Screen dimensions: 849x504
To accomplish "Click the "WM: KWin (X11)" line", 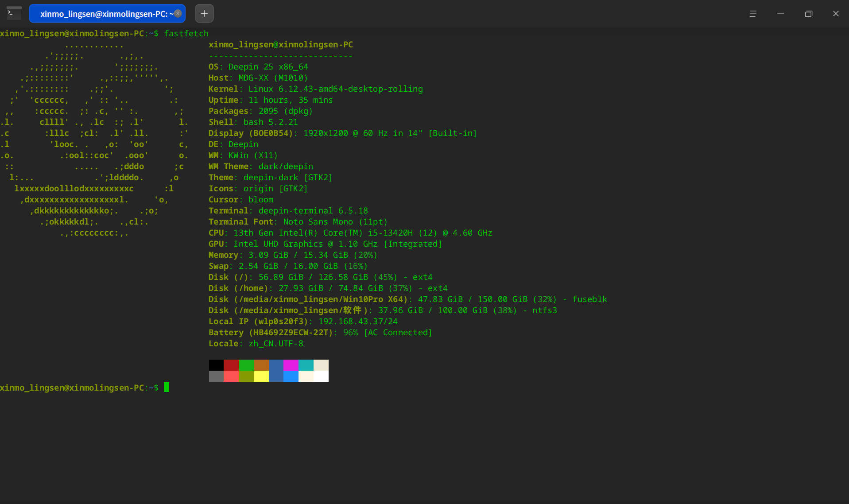I will pos(243,155).
